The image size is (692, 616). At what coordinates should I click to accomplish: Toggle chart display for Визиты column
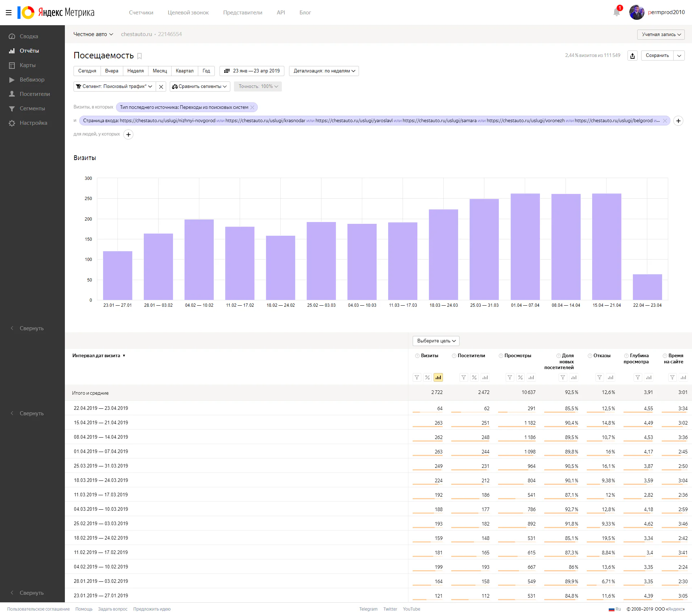(x=438, y=377)
